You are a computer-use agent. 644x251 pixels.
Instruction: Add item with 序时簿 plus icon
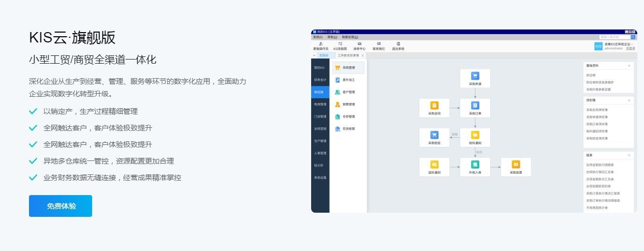click(x=629, y=100)
